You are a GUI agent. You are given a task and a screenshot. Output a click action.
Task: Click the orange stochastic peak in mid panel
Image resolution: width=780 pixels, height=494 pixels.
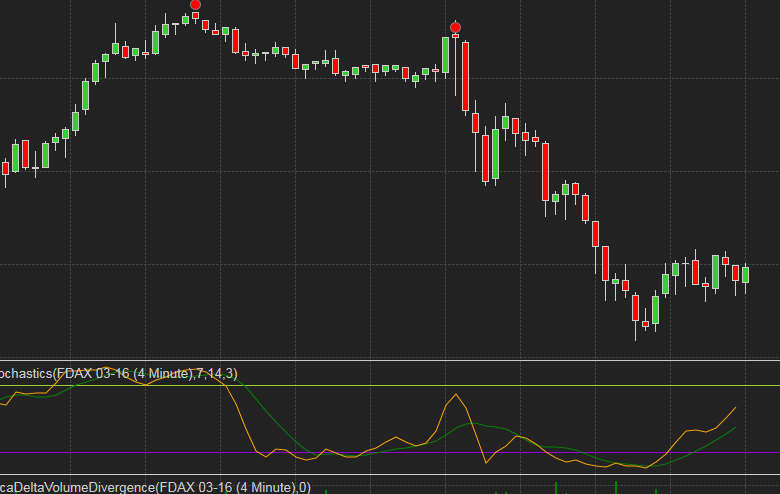(456, 395)
